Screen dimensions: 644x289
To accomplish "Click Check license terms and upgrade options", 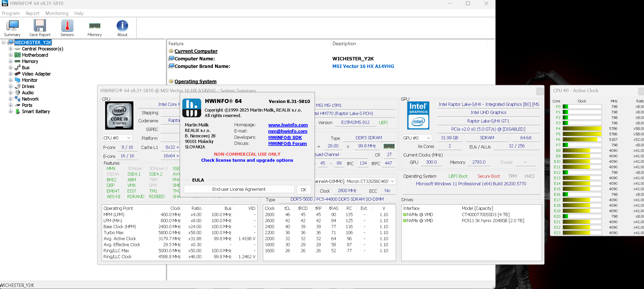I will pos(247,160).
